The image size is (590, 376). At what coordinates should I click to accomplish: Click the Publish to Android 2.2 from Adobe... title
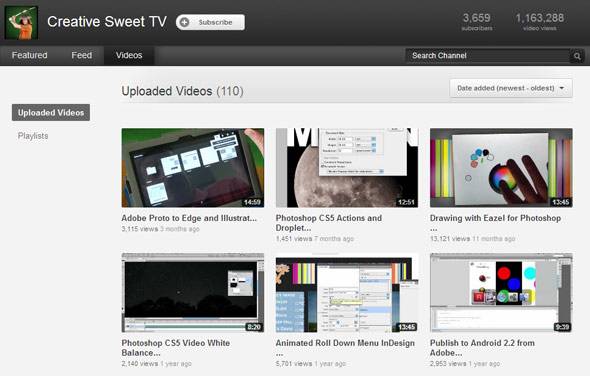pos(482,348)
